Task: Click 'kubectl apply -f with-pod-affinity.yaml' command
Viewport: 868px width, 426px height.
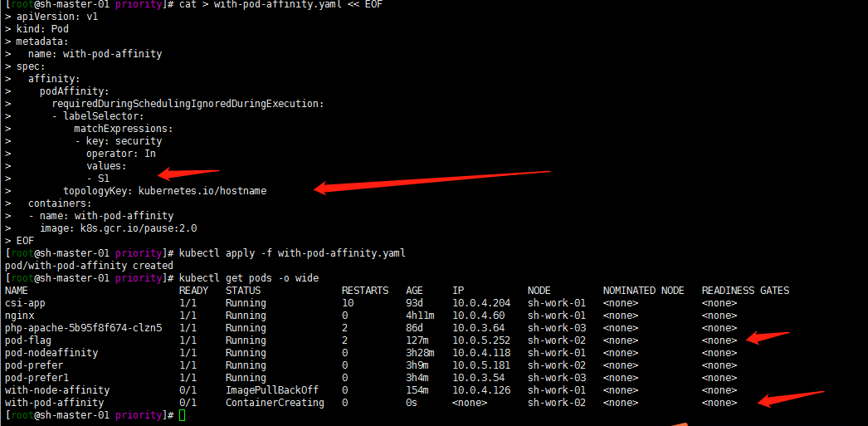Action: pos(292,253)
